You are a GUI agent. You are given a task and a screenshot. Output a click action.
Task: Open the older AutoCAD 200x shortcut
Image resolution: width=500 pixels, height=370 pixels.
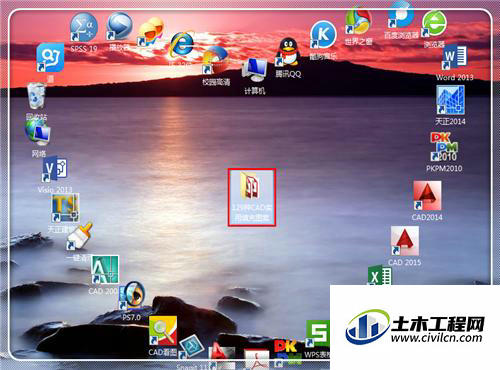(x=105, y=269)
